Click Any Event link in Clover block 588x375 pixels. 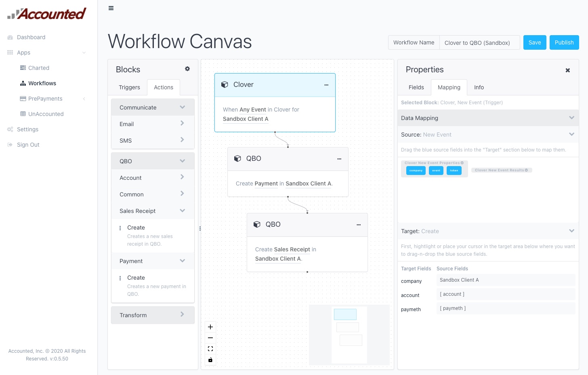(x=253, y=110)
